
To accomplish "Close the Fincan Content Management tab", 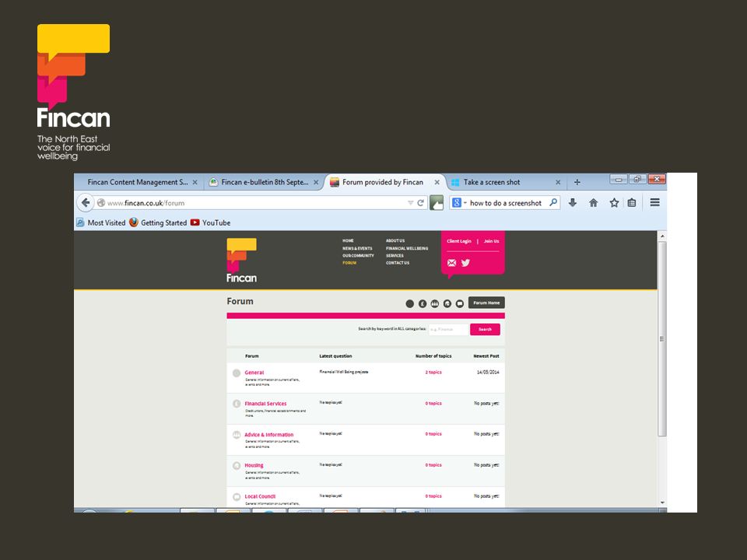I will click(195, 182).
